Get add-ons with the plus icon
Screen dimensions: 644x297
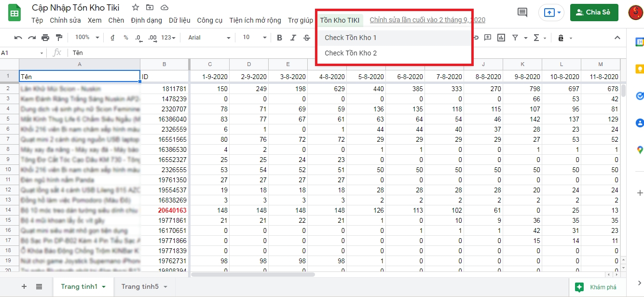pos(640,193)
